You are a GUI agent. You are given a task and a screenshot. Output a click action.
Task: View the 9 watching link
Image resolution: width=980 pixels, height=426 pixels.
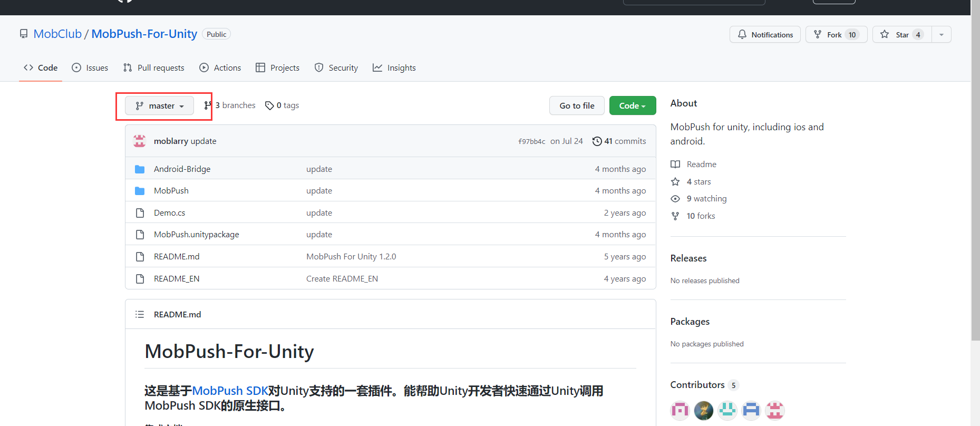point(706,198)
